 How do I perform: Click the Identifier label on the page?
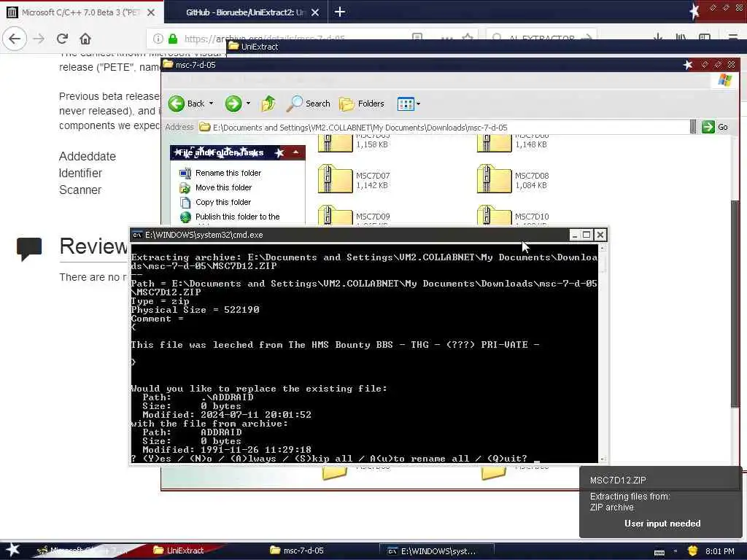pos(80,174)
